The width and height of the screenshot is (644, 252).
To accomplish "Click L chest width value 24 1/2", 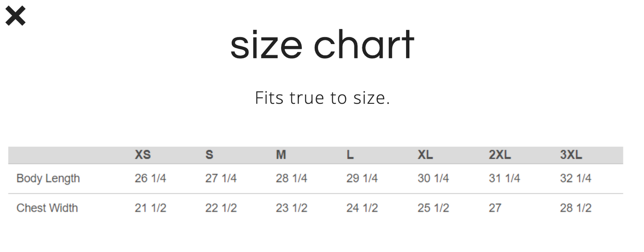I will pyautogui.click(x=362, y=208).
